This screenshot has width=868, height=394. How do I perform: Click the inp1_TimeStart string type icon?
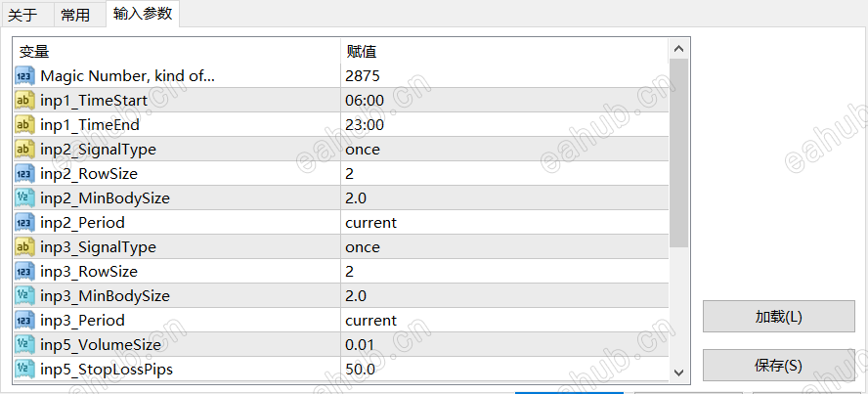24,101
